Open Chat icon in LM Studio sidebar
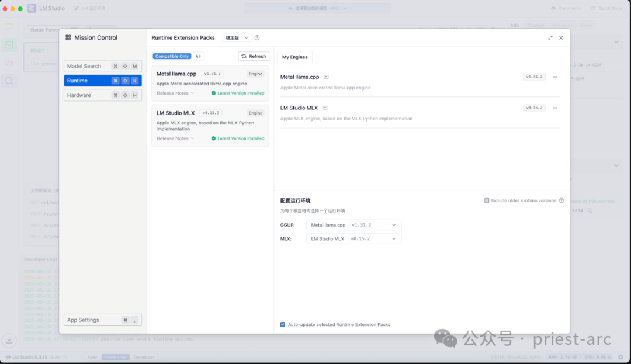This screenshot has width=631, height=364. pos(9,27)
